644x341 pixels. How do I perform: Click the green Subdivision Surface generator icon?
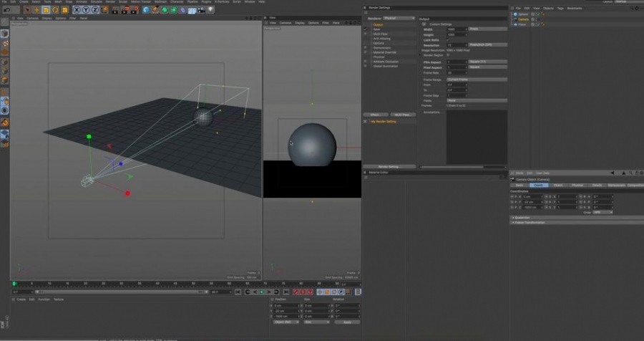point(165,9)
